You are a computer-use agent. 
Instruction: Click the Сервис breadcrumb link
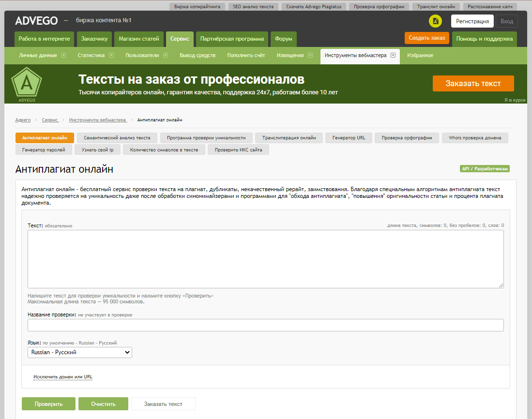click(x=50, y=120)
